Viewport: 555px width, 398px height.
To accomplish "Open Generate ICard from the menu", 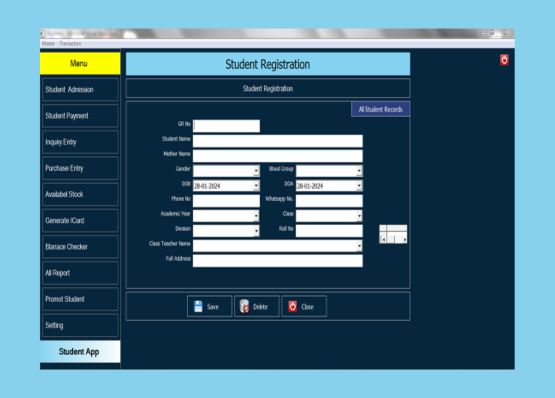I will [80, 221].
